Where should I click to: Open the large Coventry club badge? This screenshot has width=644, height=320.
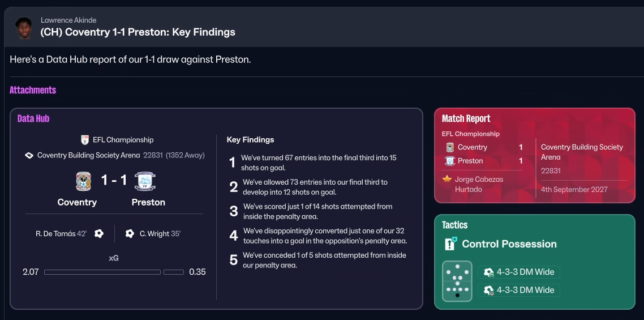(x=84, y=181)
